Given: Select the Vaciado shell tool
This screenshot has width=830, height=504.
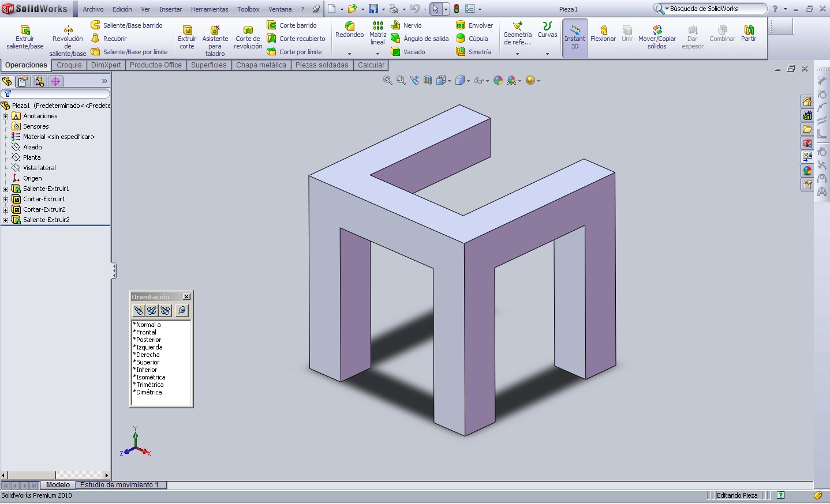Looking at the screenshot, I should pos(408,52).
